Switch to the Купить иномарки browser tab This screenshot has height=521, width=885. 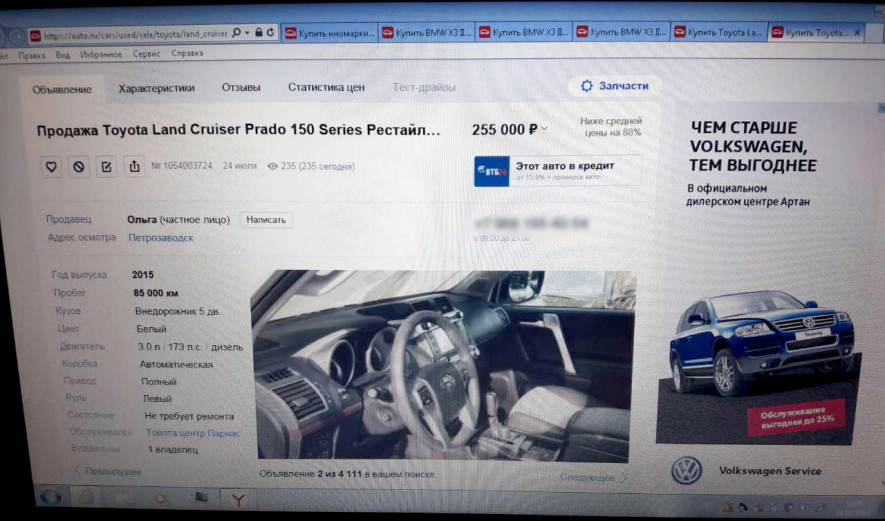point(330,33)
